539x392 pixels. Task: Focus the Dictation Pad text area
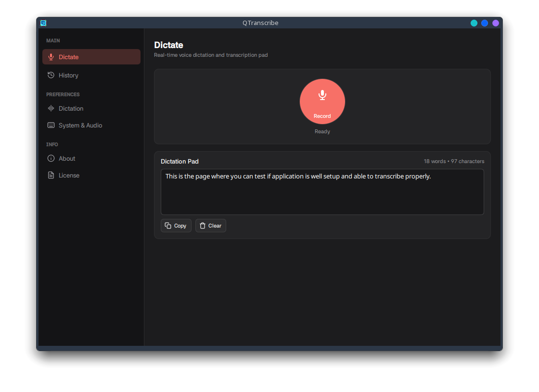tap(322, 192)
